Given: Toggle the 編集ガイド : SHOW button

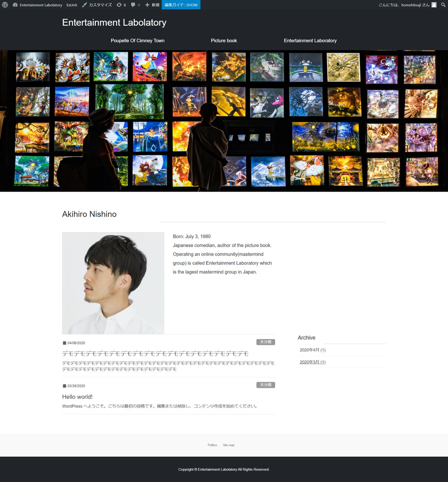Looking at the screenshot, I should [x=181, y=5].
